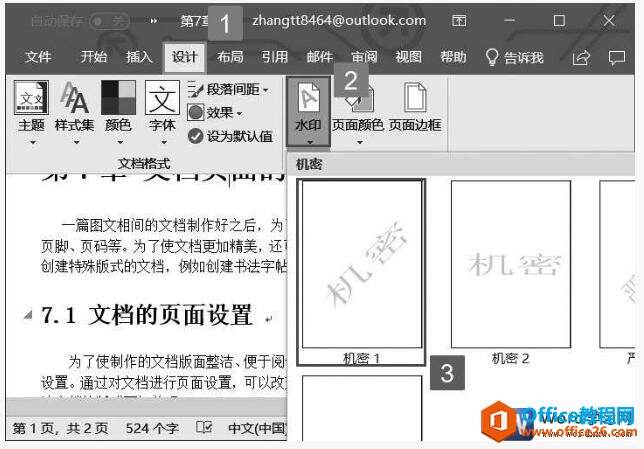The image size is (644, 449).
Task: Click the page count 第1页, 共2页
Action: [60, 428]
